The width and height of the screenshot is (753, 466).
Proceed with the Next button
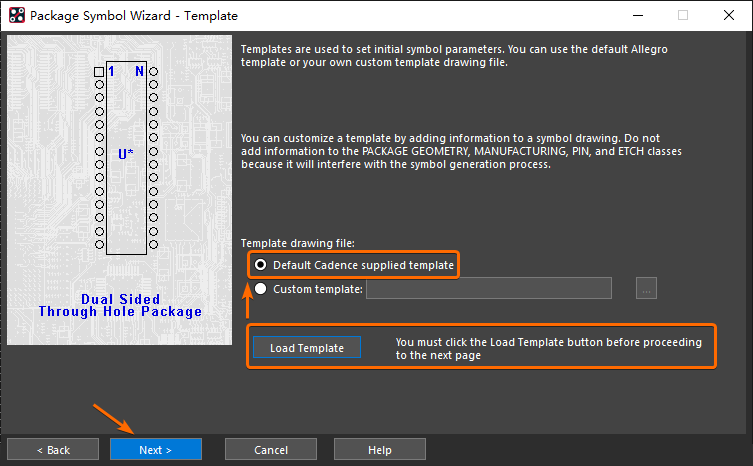(155, 450)
